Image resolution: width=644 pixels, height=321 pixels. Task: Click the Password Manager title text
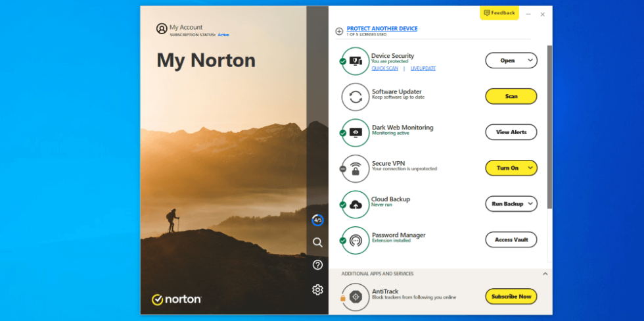click(x=398, y=235)
